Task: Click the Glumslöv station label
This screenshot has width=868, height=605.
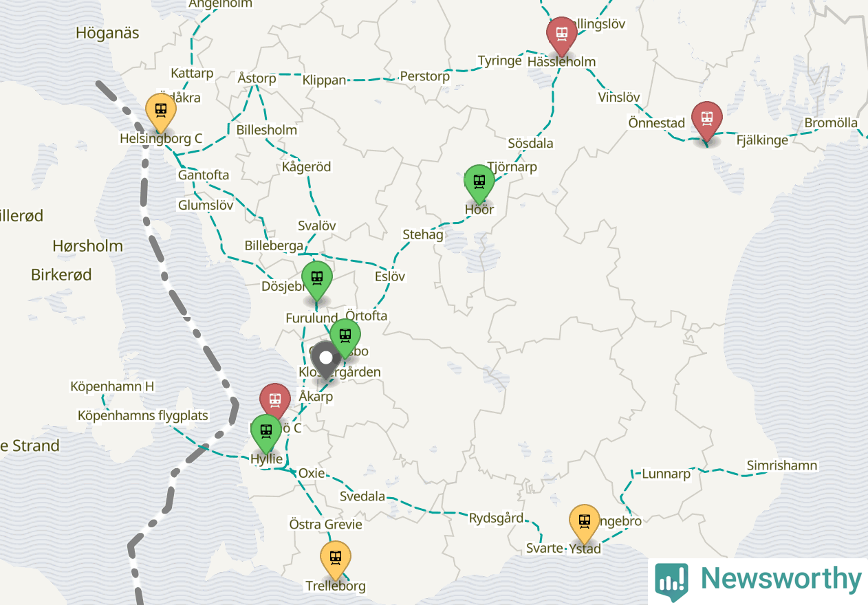Action: pos(206,205)
